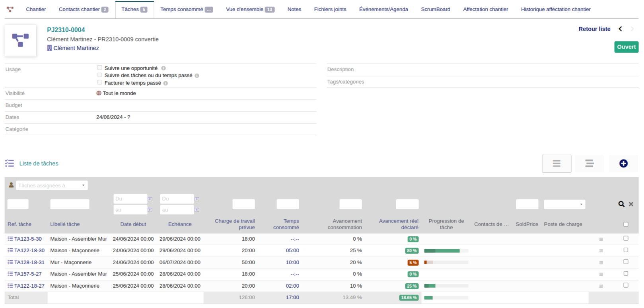Viewport: 644px width, 308px height.
Task: Click the Libellé tâche filter input
Action: (x=70, y=204)
